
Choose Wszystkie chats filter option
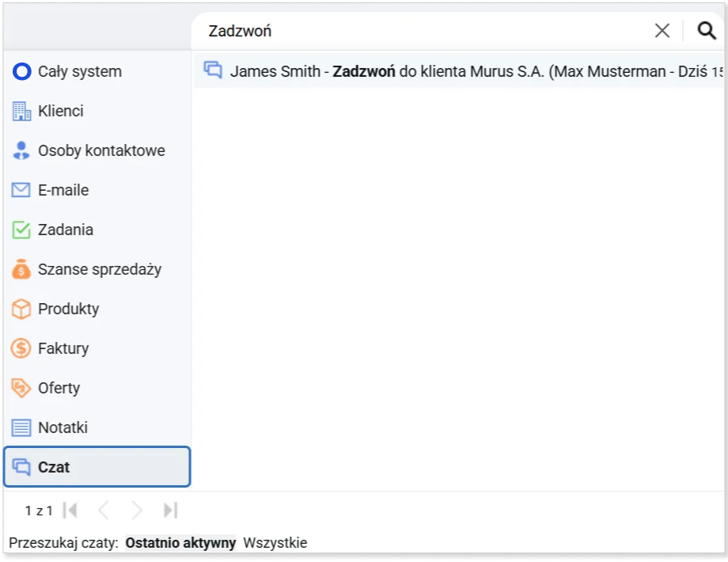(x=275, y=543)
